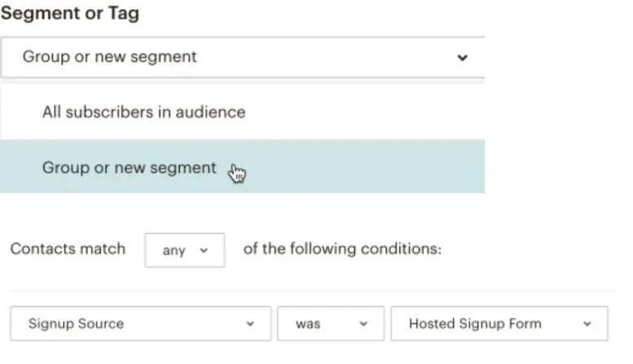
Task: Click the small chevron beside 'any'
Action: tap(204, 251)
